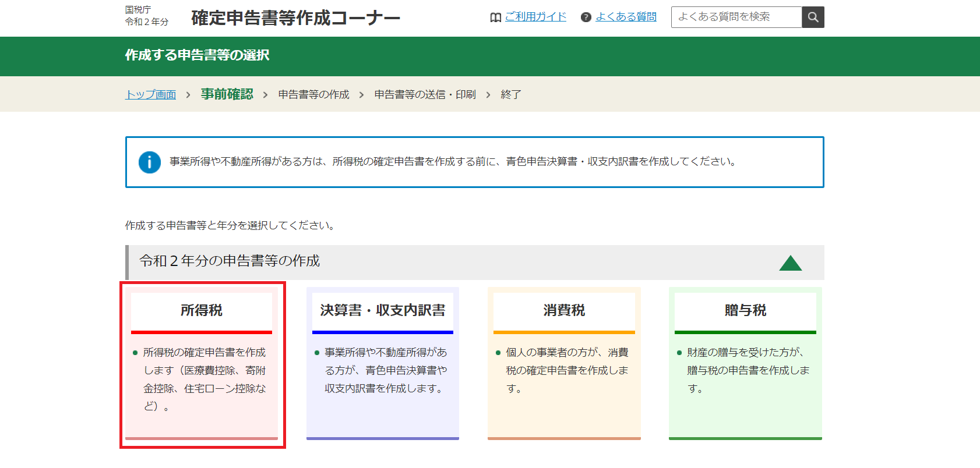Select the 消費税 card heading

tap(564, 310)
